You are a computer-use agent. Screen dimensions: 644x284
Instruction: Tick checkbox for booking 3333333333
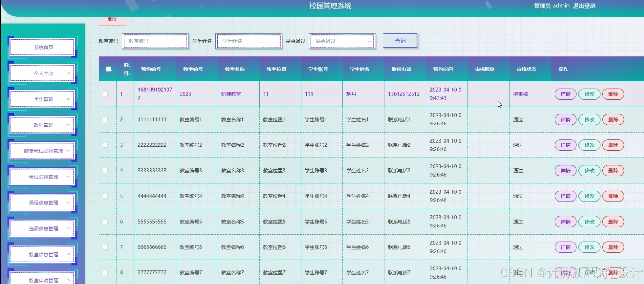click(x=105, y=171)
